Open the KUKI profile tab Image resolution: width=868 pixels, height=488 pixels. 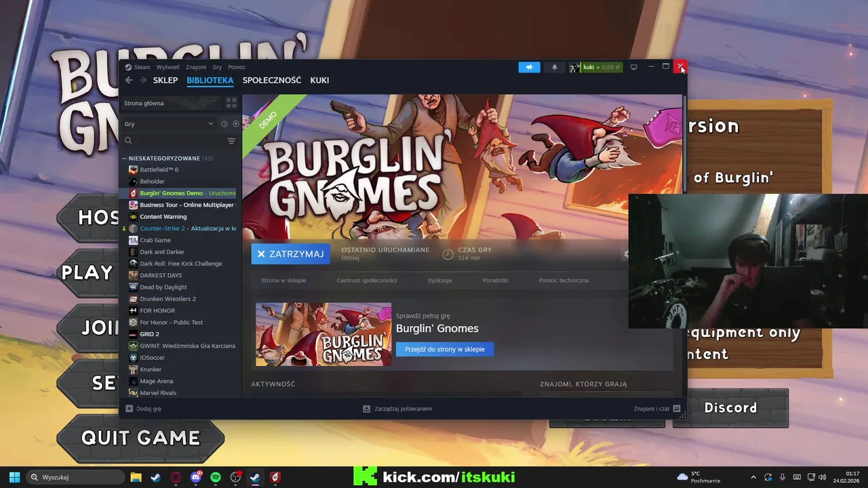tap(319, 80)
